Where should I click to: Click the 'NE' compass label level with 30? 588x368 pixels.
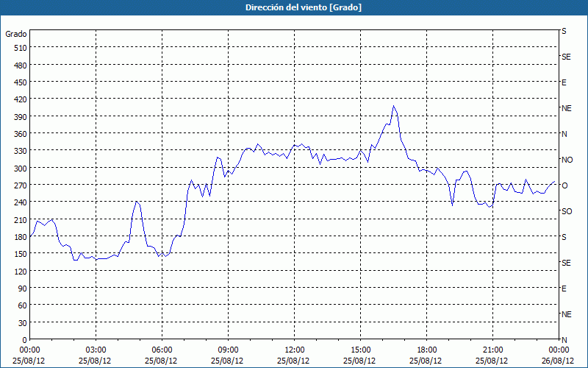[567, 314]
